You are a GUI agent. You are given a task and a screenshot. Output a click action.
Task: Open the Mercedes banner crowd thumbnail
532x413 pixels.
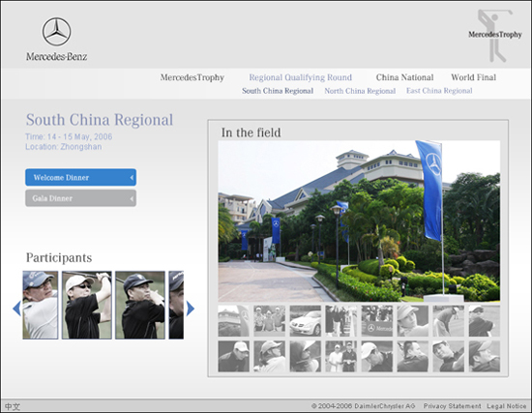(x=377, y=321)
